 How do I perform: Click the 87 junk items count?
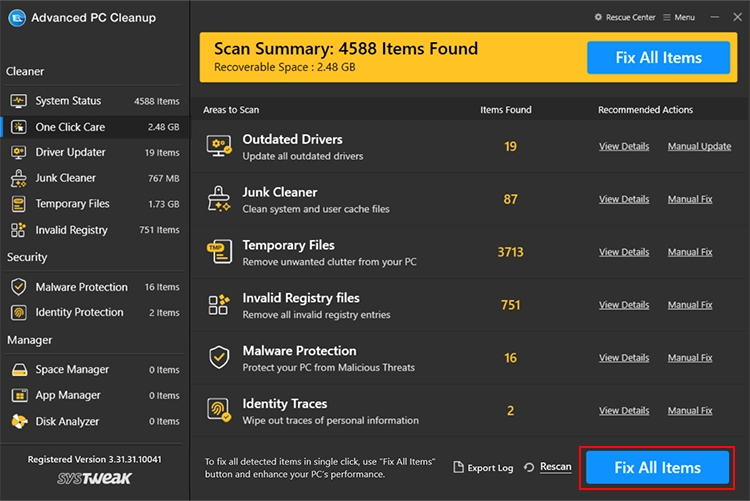510,199
